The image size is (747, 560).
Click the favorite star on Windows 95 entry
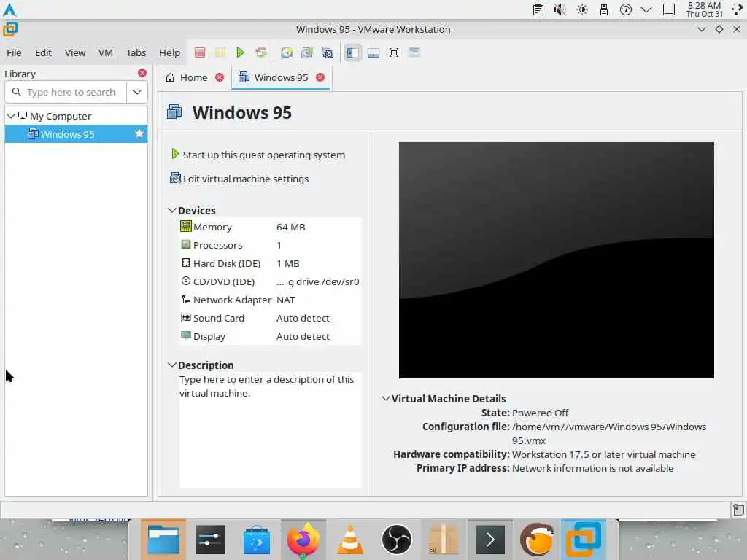click(139, 134)
